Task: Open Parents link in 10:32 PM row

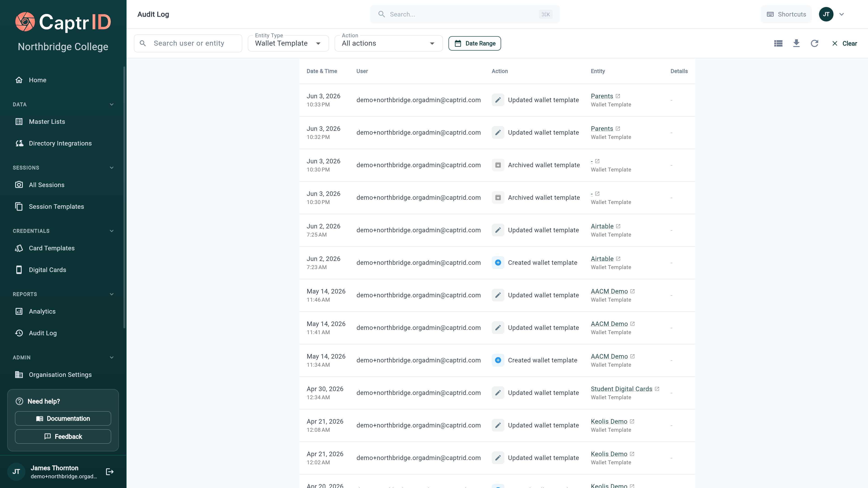Action: [602, 129]
